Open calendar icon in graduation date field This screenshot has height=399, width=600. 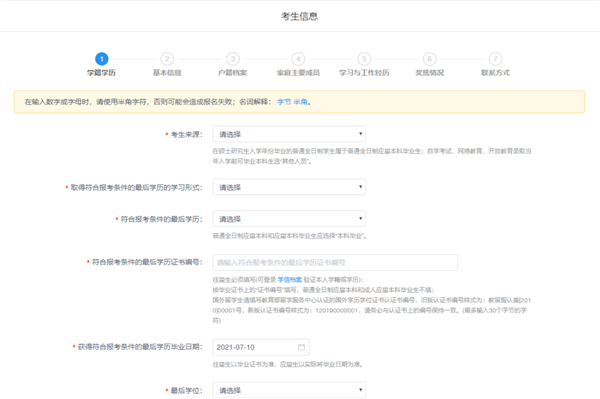[x=302, y=347]
